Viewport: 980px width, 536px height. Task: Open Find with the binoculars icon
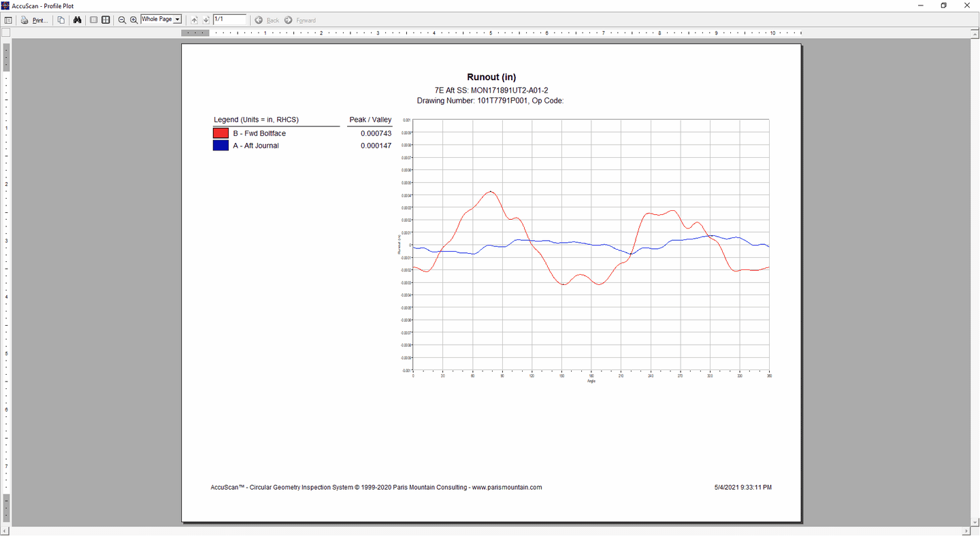pyautogui.click(x=78, y=20)
